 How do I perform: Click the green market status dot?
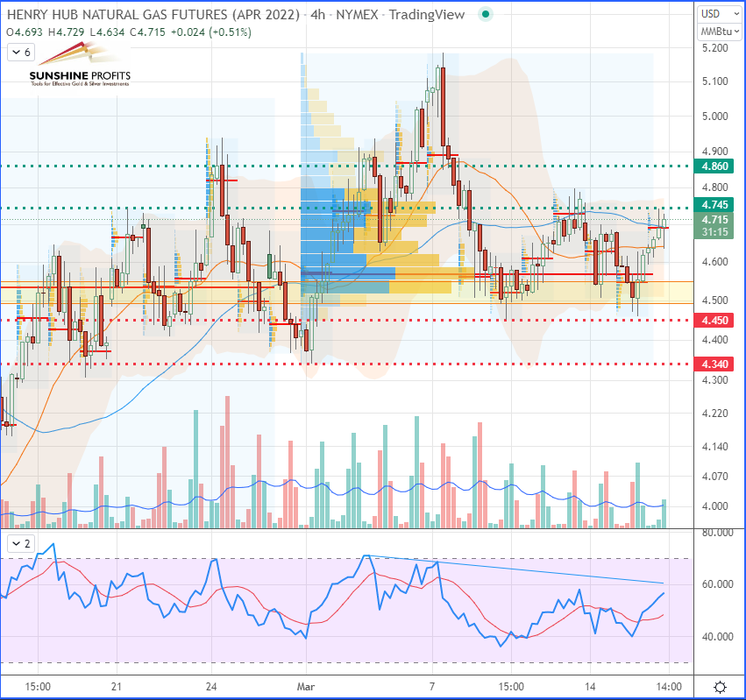tap(486, 14)
